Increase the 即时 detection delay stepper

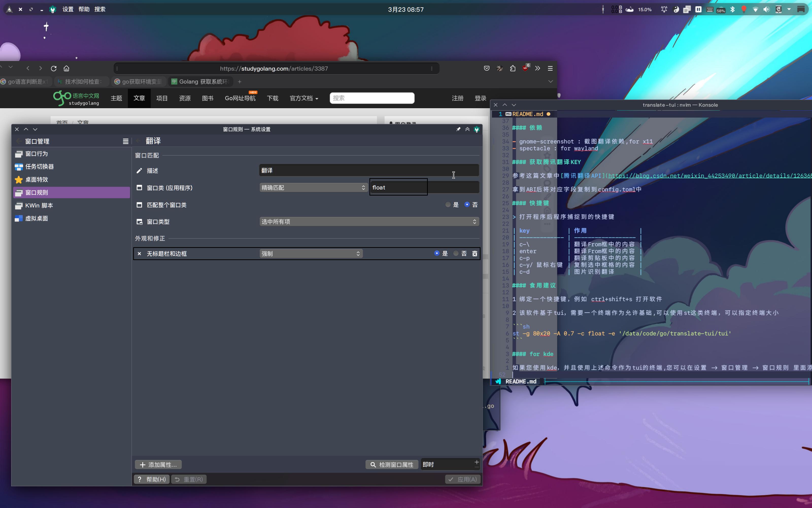pyautogui.click(x=477, y=462)
